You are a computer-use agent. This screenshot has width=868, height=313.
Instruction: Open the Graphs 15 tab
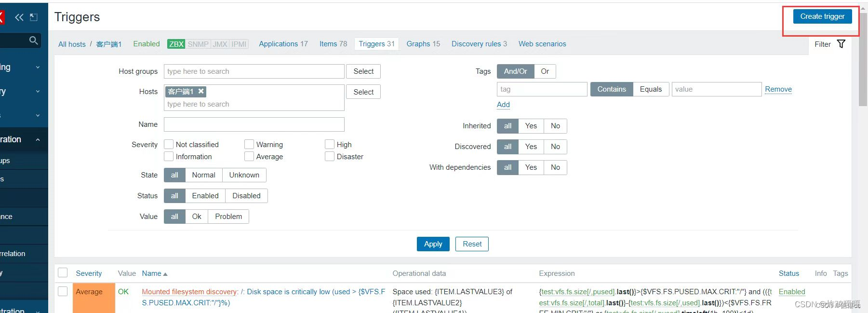pyautogui.click(x=423, y=44)
